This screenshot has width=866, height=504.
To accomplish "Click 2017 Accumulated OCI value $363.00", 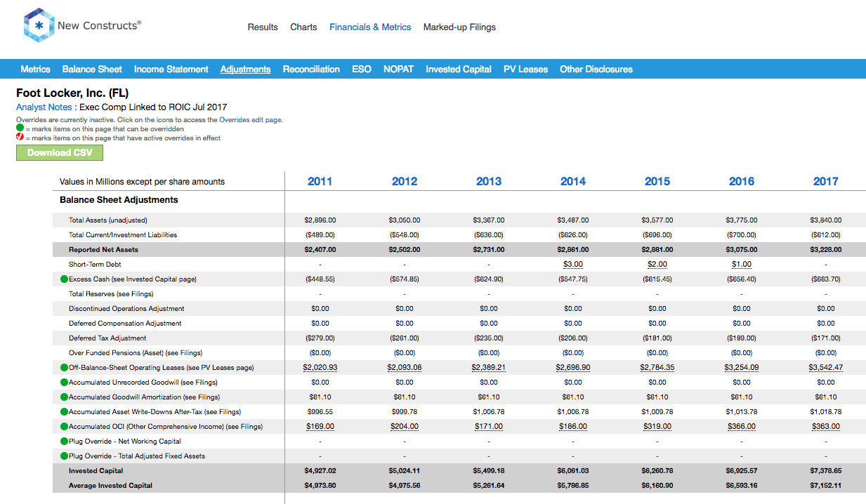I will tap(826, 427).
